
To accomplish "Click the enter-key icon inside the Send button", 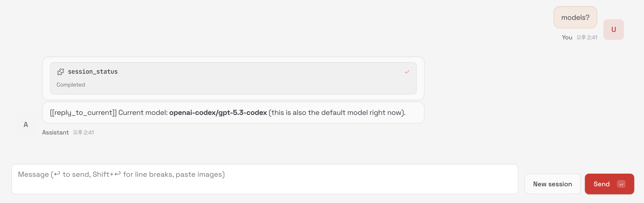I will click(621, 184).
